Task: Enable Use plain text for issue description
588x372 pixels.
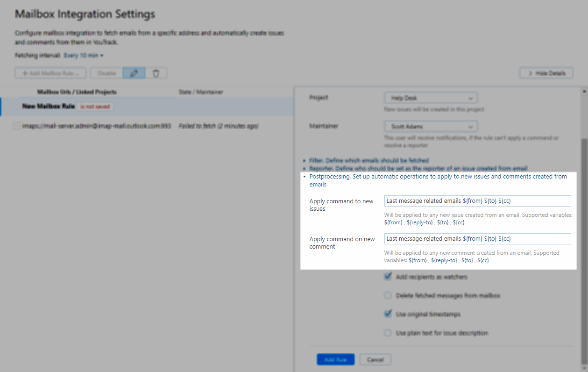Action: (388, 333)
